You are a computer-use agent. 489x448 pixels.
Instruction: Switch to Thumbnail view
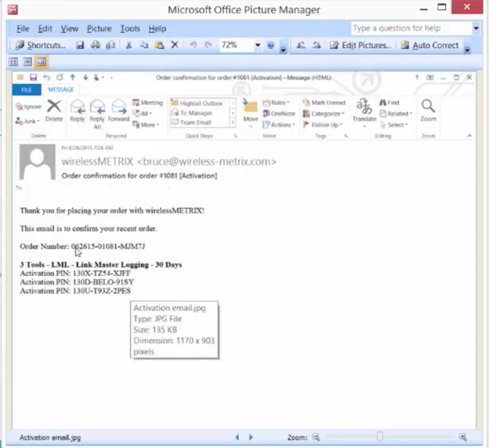click(13, 62)
